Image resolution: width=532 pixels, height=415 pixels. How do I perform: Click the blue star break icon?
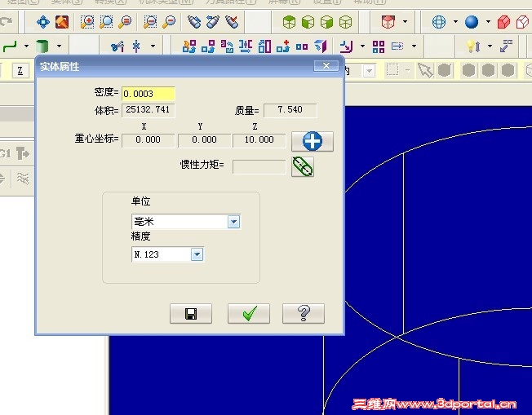pyautogui.click(x=136, y=46)
